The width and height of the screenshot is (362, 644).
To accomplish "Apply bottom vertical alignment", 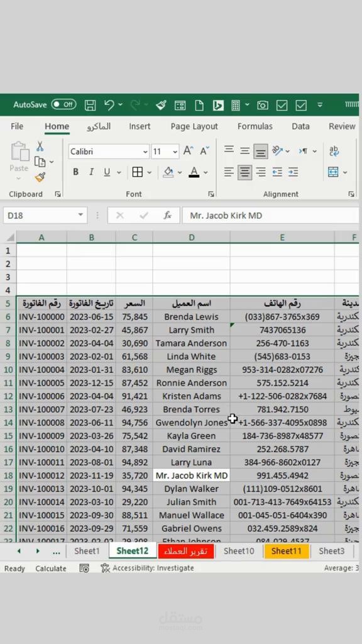I will point(260,152).
